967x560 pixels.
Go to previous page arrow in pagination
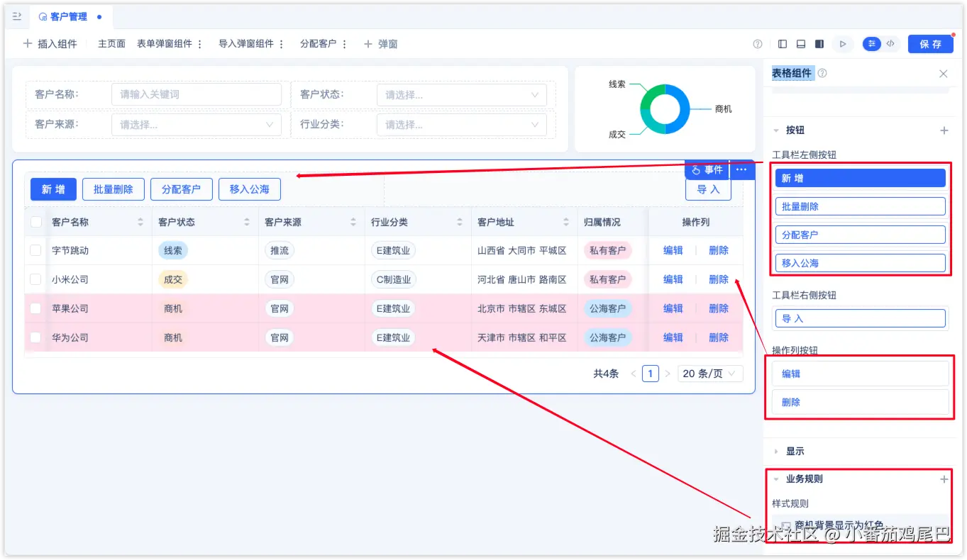[634, 374]
